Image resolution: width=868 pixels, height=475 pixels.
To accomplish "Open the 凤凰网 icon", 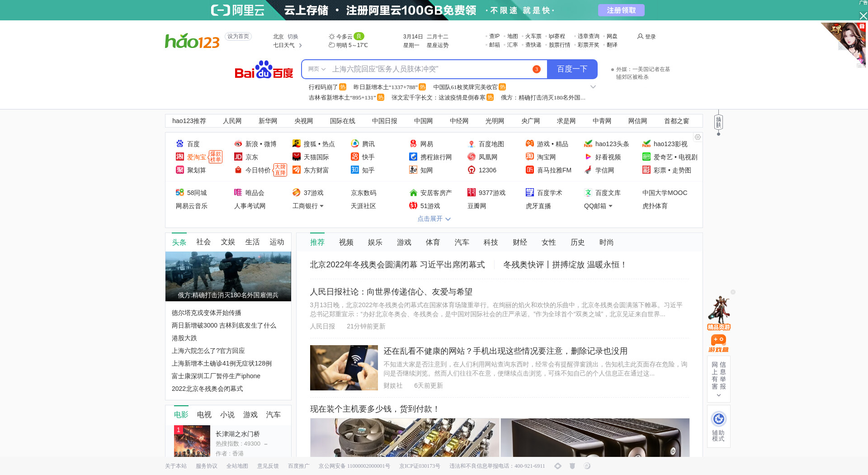I will point(472,157).
